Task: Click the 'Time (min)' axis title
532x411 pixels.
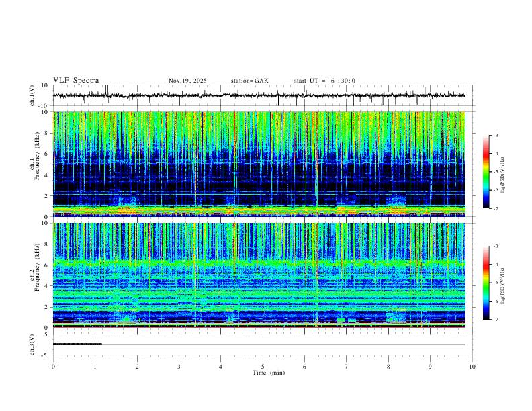Action: tap(269, 373)
